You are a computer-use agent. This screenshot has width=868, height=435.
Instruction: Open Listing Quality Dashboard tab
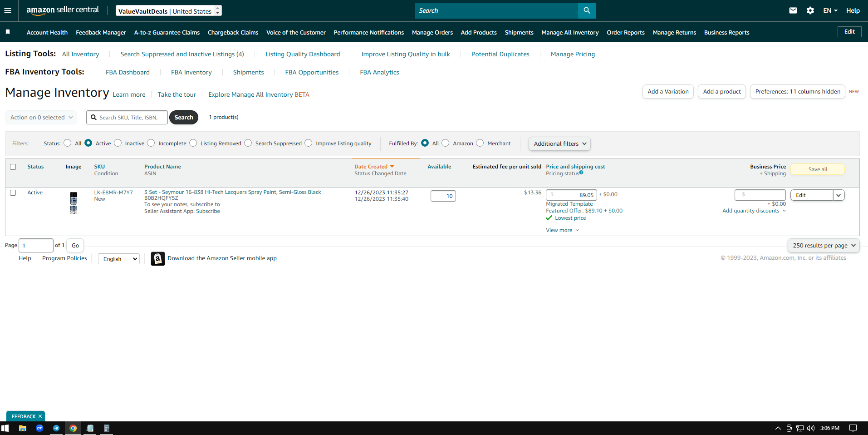coord(303,54)
